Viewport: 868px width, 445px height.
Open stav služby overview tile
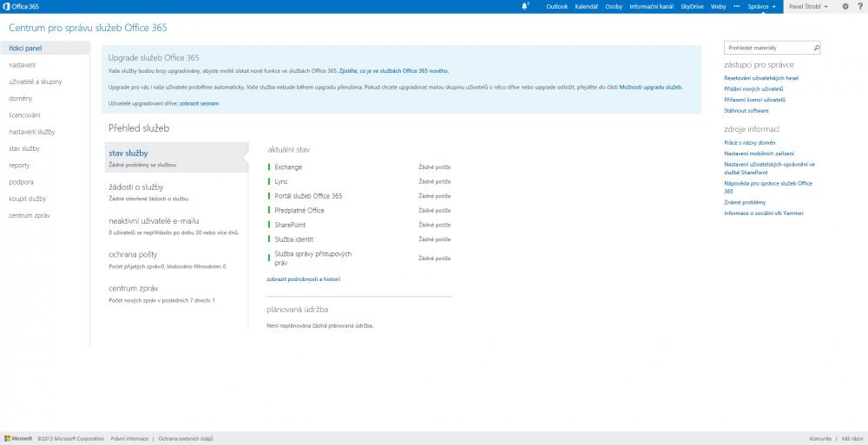(x=176, y=157)
